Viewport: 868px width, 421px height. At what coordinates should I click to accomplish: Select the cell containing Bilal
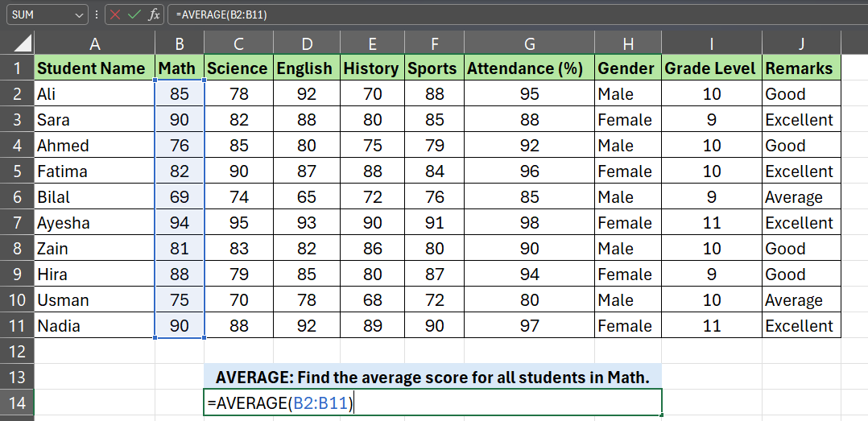(x=95, y=197)
